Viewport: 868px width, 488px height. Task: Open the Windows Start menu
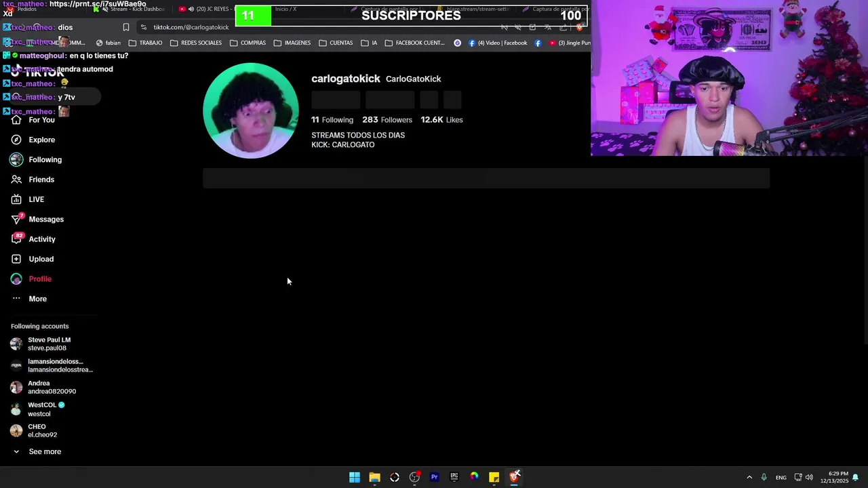click(x=355, y=477)
